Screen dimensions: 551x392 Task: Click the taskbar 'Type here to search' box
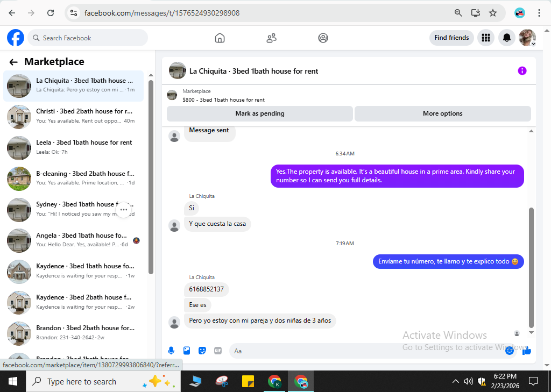103,381
